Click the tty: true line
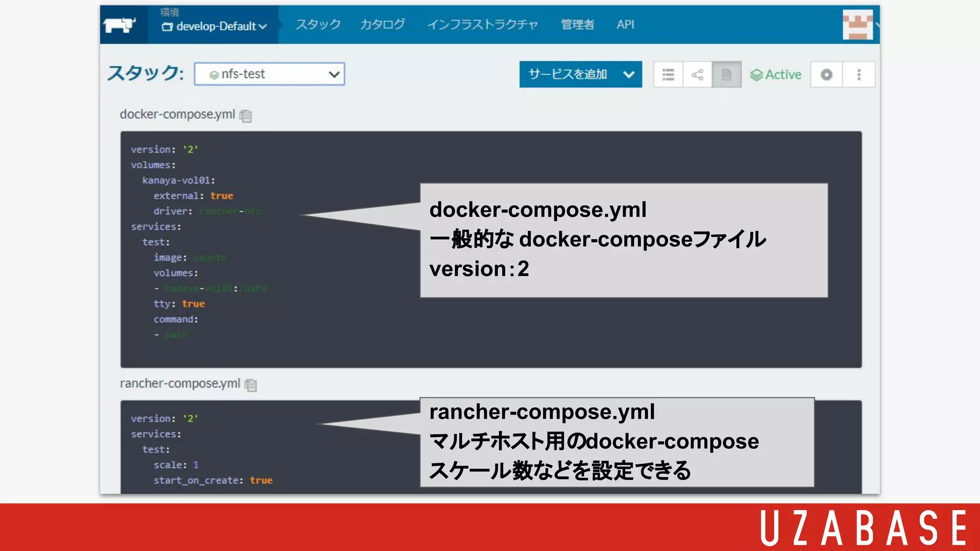This screenshot has height=551, width=980. pyautogui.click(x=179, y=304)
